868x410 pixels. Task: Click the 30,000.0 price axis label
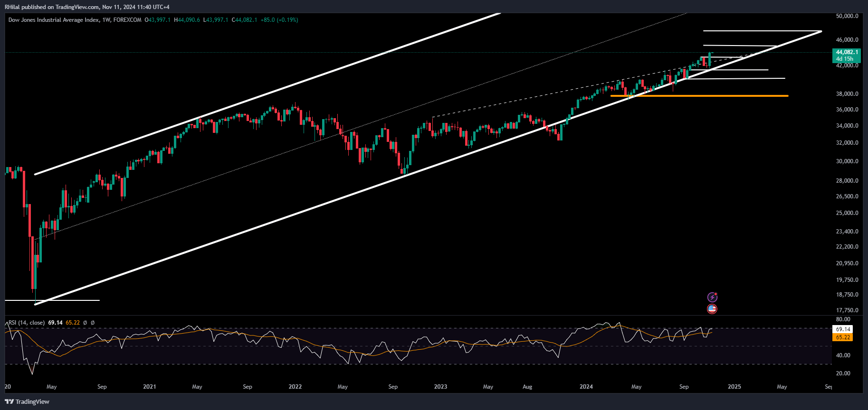pyautogui.click(x=847, y=161)
